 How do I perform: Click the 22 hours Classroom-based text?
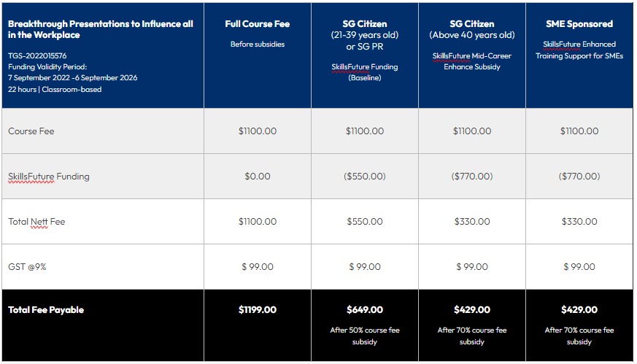tap(55, 89)
